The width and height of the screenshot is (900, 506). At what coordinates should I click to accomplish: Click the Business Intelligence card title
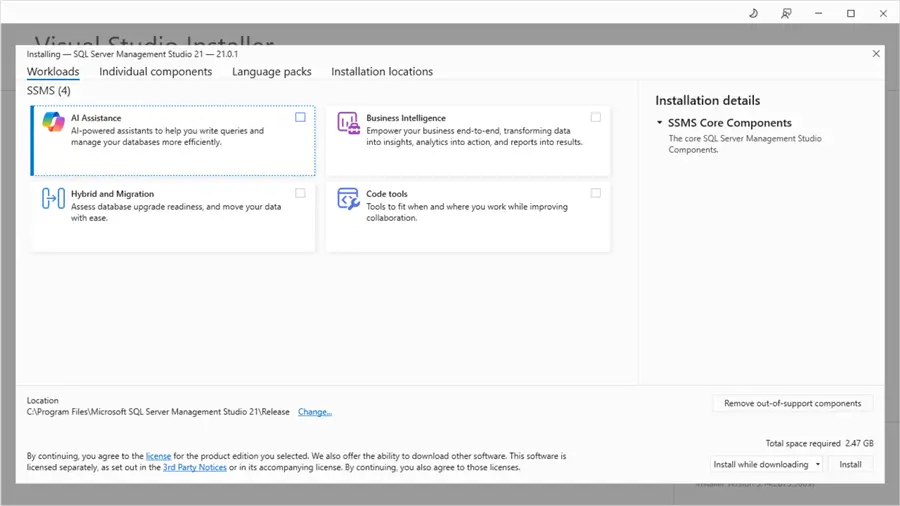coord(406,118)
